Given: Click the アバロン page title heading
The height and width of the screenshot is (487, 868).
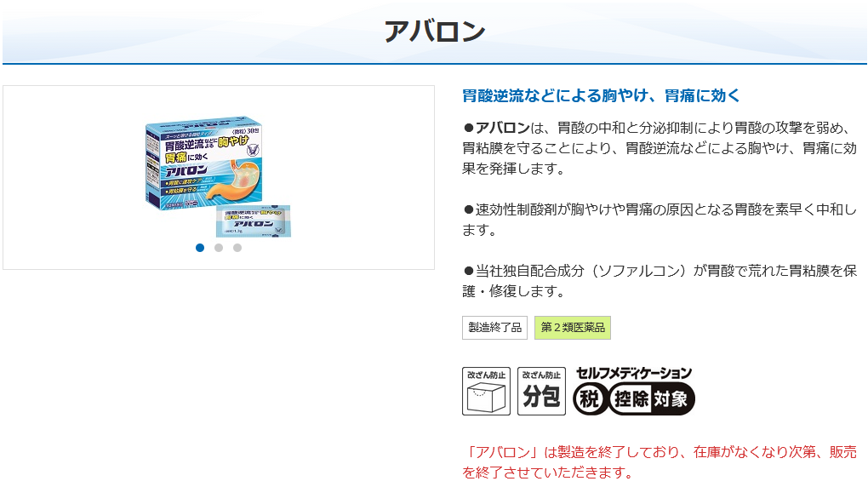Looking at the screenshot, I should [x=435, y=31].
